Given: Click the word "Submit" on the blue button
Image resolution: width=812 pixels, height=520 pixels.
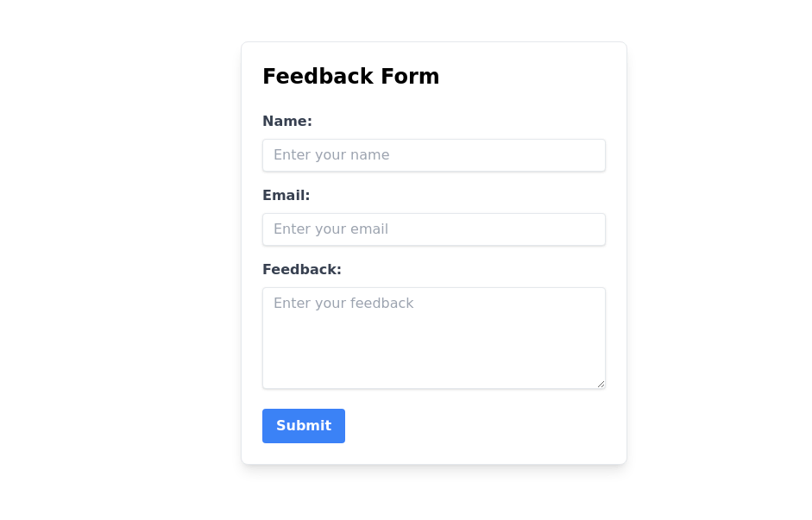Looking at the screenshot, I should click(x=304, y=426).
